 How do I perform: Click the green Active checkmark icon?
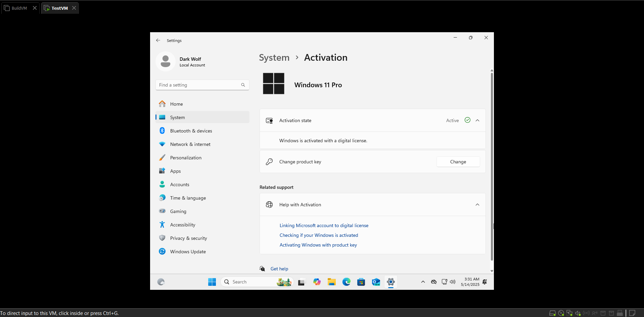click(467, 120)
